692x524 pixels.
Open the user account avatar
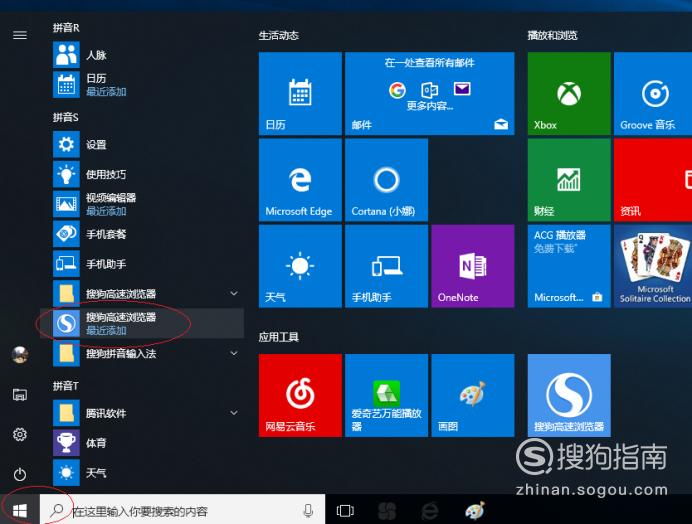pos(20,354)
